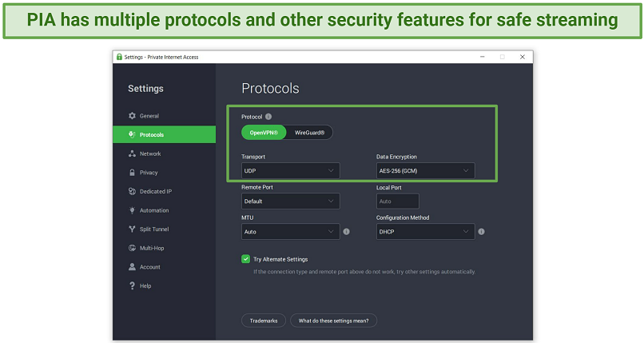Click the Try Alternate Settings label
The height and width of the screenshot is (343, 644).
[x=280, y=259]
